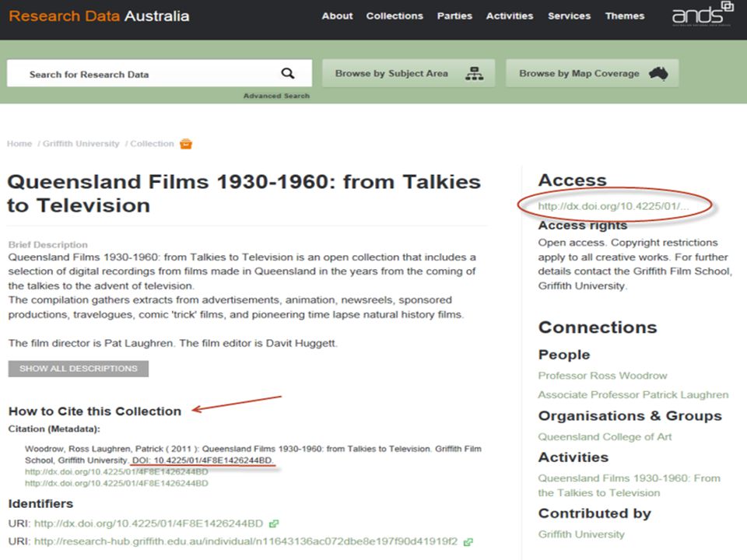The width and height of the screenshot is (747, 560).
Task: Click the 'Contributed by' heading
Action: click(x=594, y=513)
